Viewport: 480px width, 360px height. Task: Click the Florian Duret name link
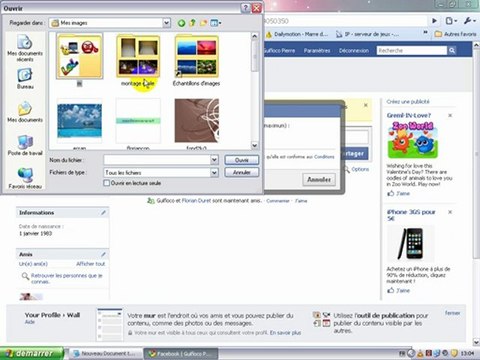pyautogui.click(x=196, y=201)
